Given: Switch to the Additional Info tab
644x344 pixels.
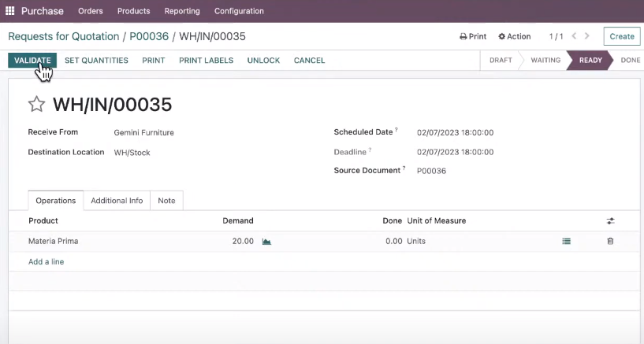Looking at the screenshot, I should 117,201.
